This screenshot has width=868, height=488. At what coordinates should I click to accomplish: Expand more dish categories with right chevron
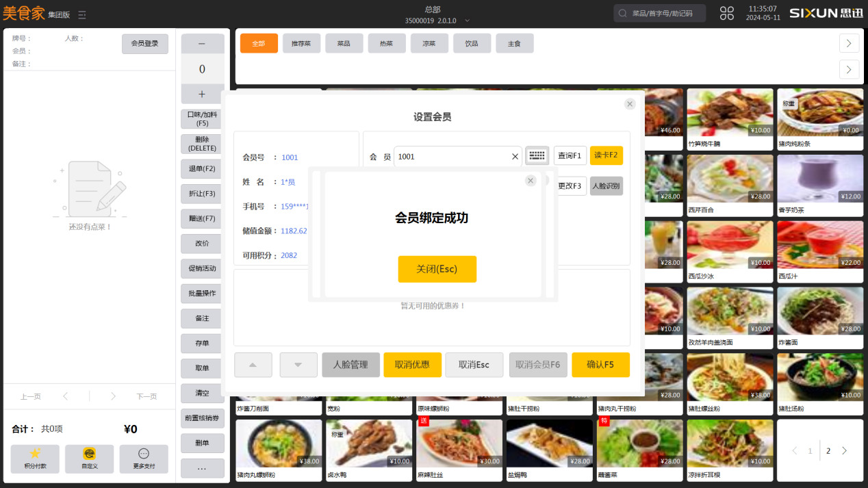[849, 42]
